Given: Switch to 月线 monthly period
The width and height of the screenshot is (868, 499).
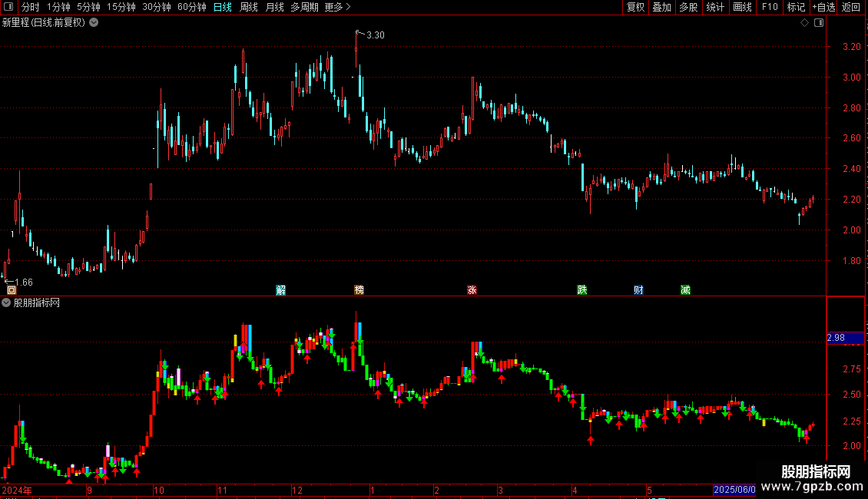Looking at the screenshot, I should [274, 7].
